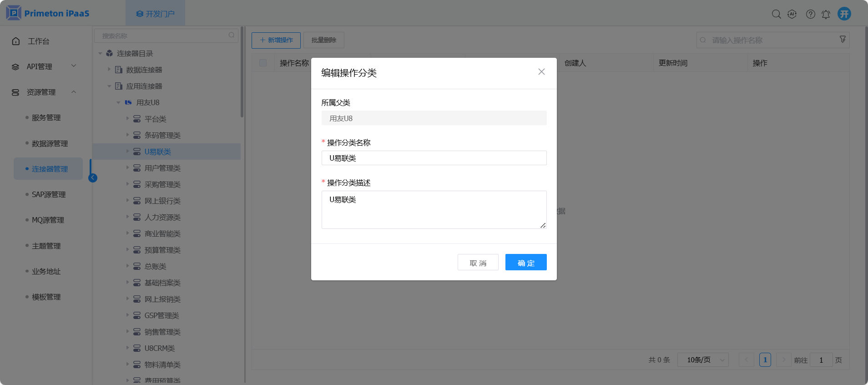
Task: Click the 数据连接器 folder icon
Action: (119, 70)
